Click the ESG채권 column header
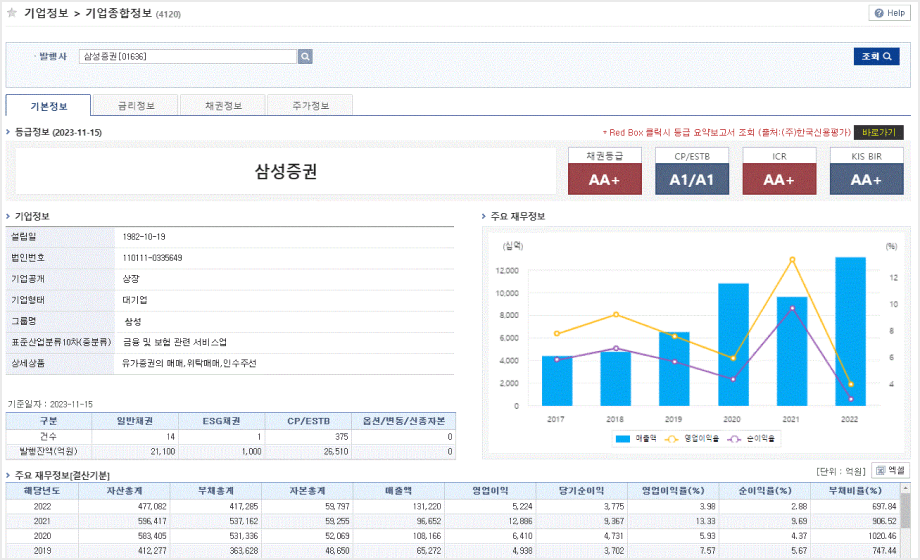The width and height of the screenshot is (920, 560). pos(222,421)
